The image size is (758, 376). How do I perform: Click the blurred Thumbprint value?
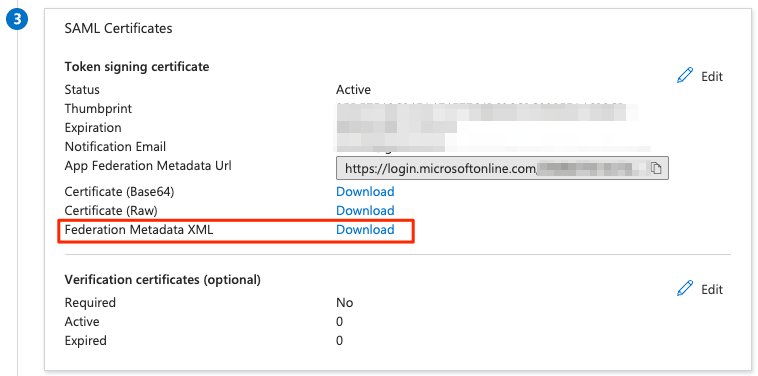pyautogui.click(x=486, y=111)
